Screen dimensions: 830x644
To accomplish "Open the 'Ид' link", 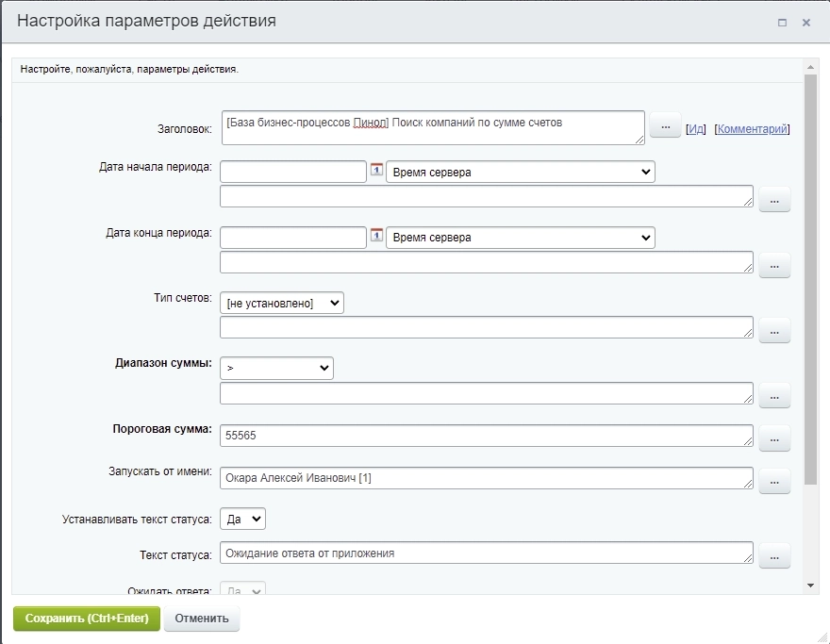I will coord(696,129).
